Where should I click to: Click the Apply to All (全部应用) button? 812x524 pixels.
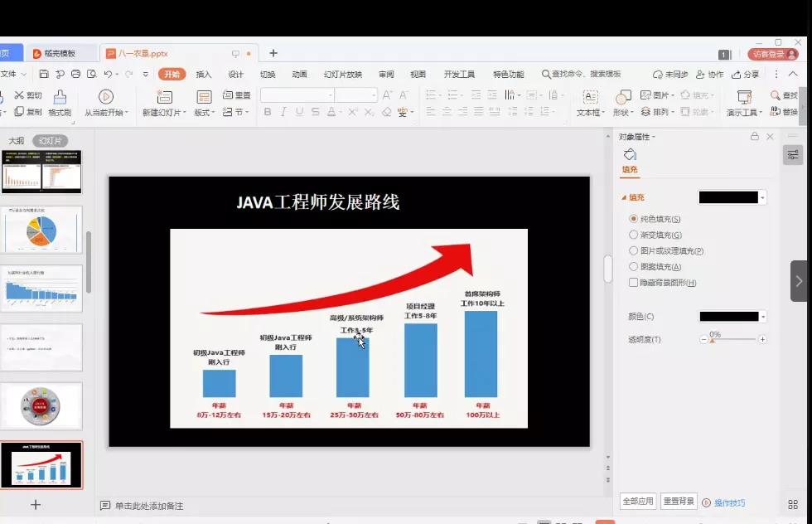coord(638,502)
